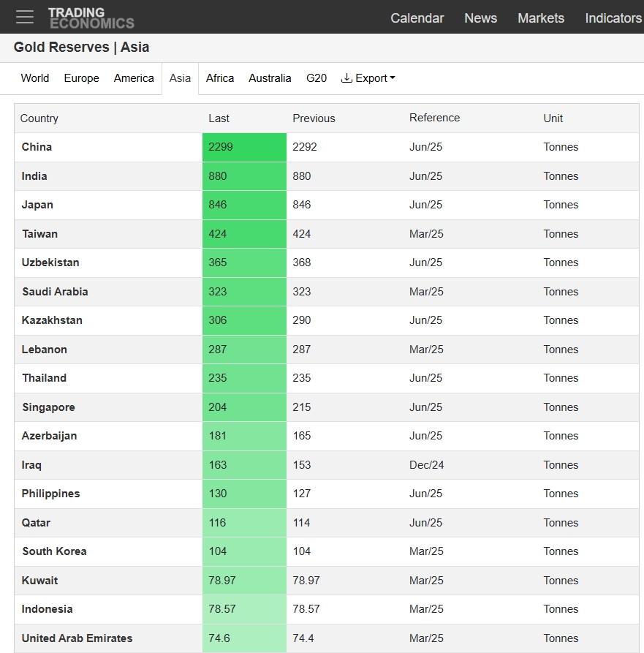Open the News menu item

[480, 18]
